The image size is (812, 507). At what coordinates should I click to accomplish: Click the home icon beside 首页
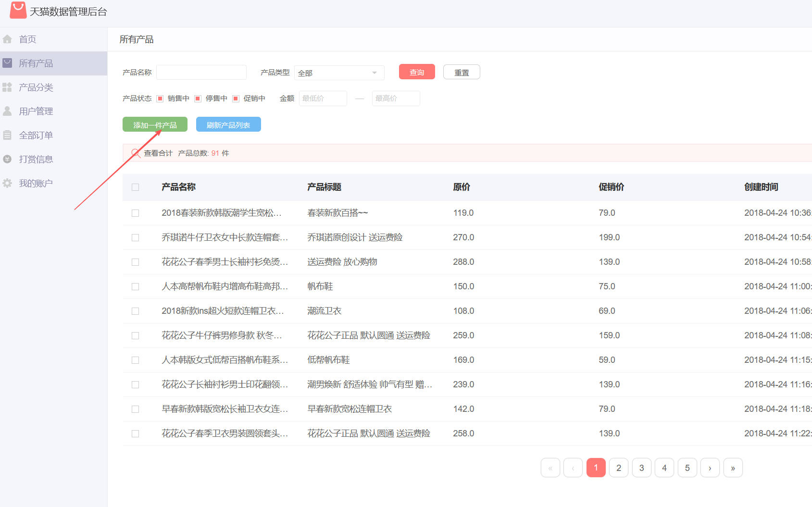(7, 39)
